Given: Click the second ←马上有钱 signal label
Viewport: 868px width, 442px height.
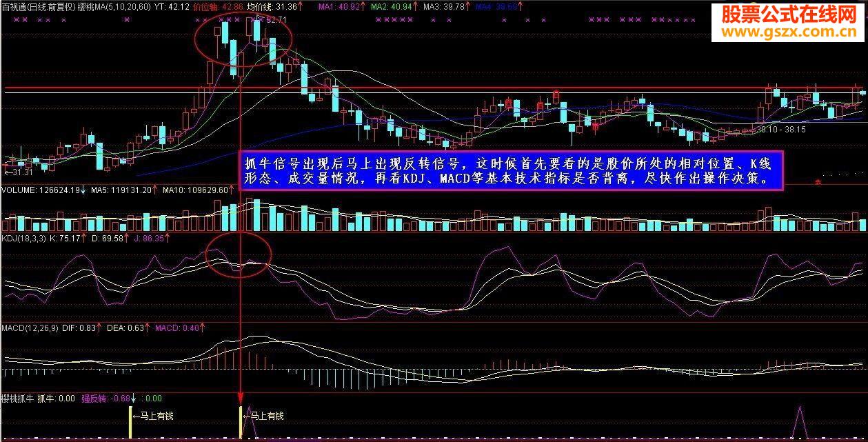Looking at the screenshot, I should click(263, 416).
